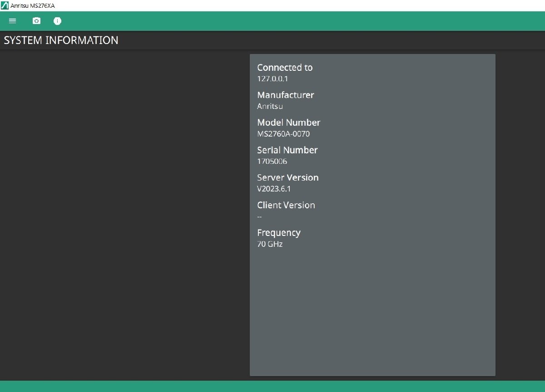The width and height of the screenshot is (545, 392).
Task: Click the Anritsu manufacturer value
Action: pos(270,107)
